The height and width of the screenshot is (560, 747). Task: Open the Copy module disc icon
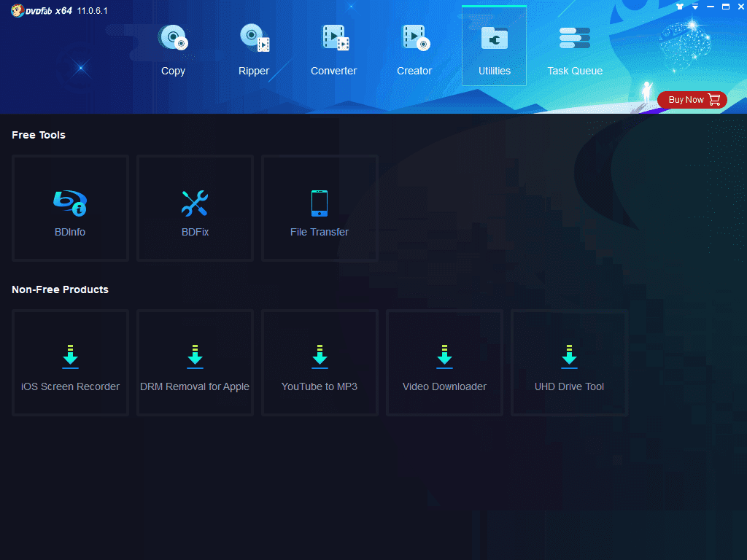pyautogui.click(x=173, y=38)
